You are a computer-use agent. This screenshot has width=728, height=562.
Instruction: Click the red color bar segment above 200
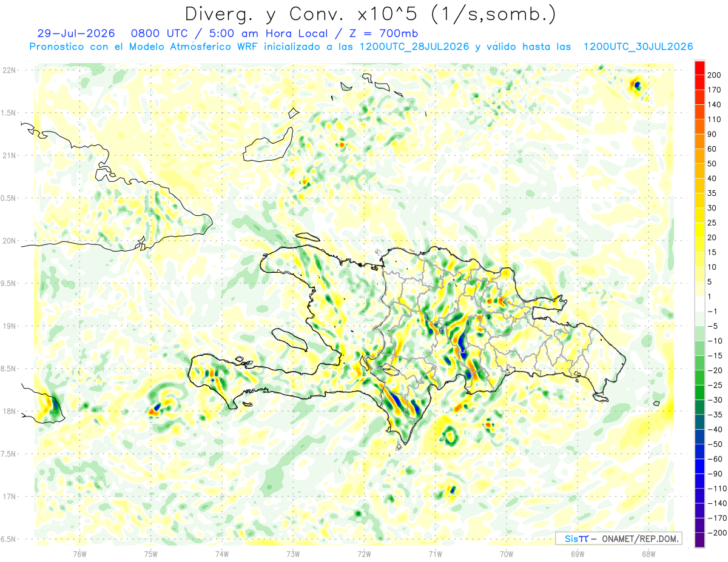[x=699, y=68]
